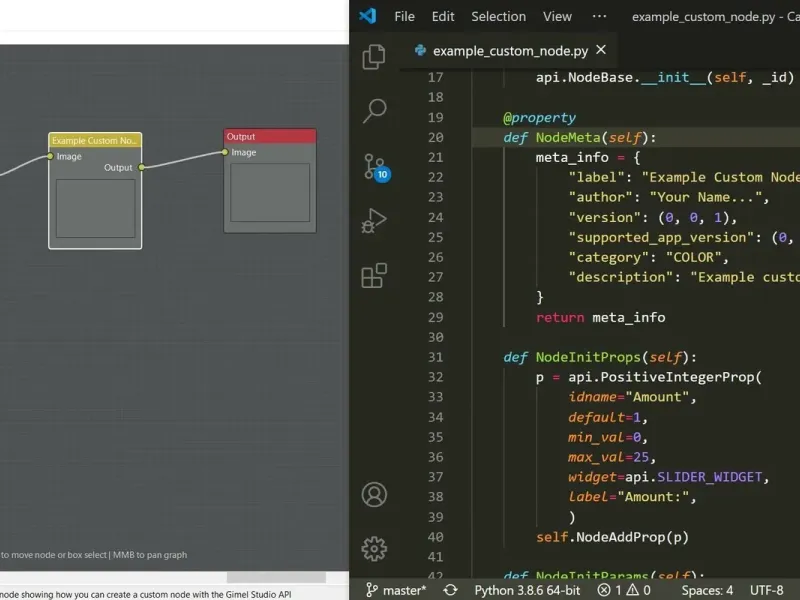Viewport: 800px width, 600px height.
Task: Change indentation via Spaces: 4
Action: tap(707, 590)
